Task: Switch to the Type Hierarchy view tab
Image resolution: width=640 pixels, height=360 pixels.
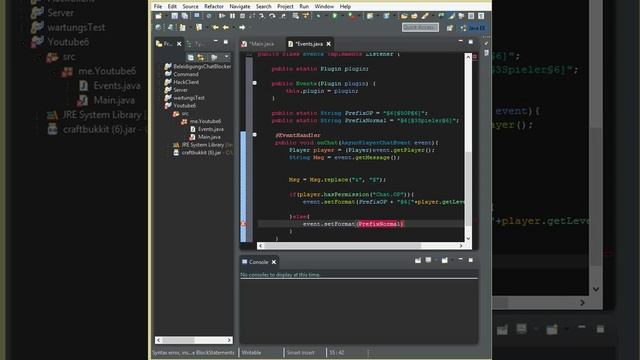Action: point(196,44)
